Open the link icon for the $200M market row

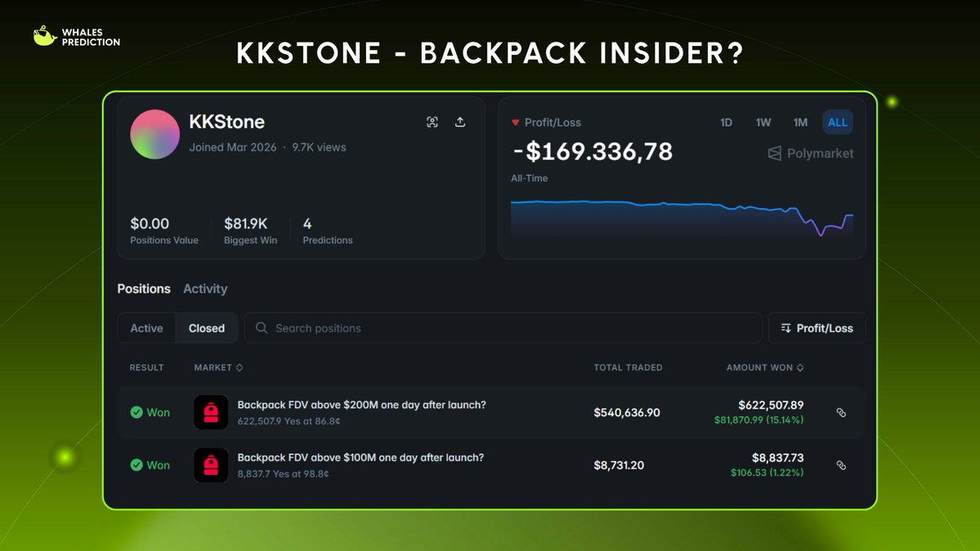(x=841, y=413)
